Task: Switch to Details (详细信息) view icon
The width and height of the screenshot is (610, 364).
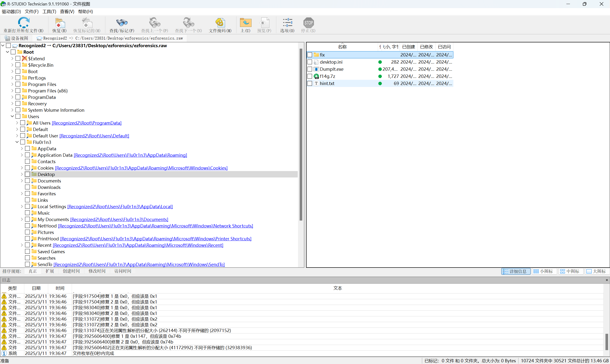Action: 516,271
